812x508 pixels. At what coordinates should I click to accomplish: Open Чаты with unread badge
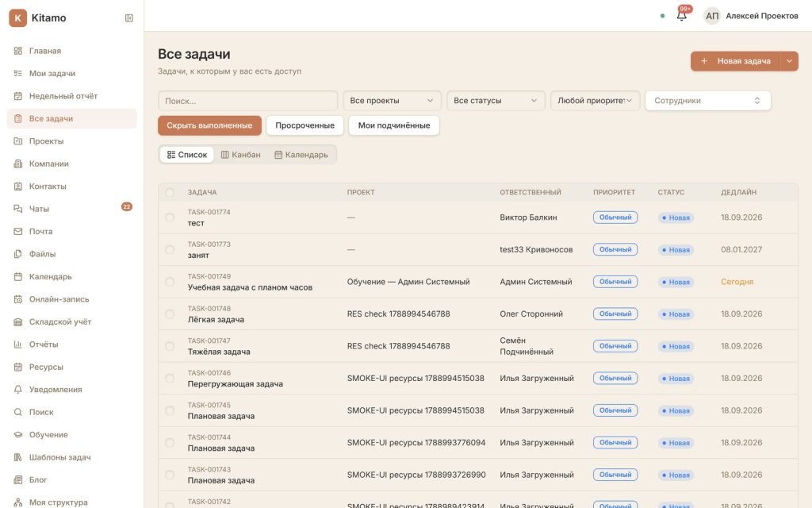(71, 209)
